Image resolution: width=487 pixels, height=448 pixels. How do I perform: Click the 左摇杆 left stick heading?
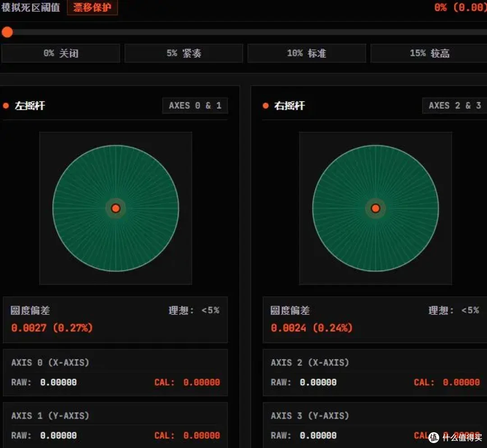pyautogui.click(x=30, y=106)
